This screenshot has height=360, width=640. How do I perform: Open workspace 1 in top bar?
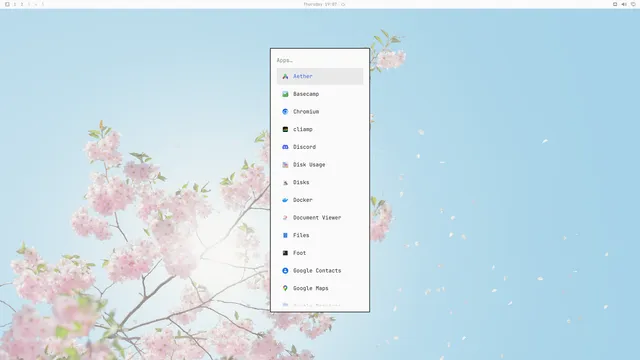click(x=15, y=4)
